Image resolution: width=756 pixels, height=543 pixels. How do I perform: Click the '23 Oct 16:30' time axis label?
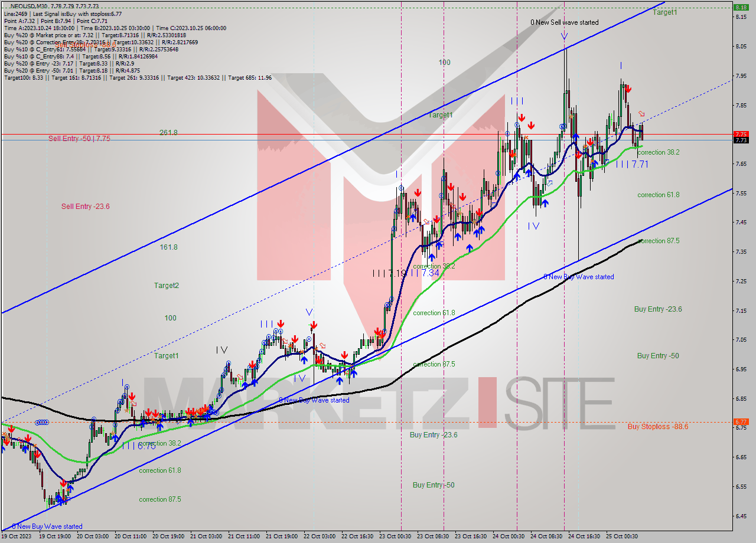(x=471, y=537)
